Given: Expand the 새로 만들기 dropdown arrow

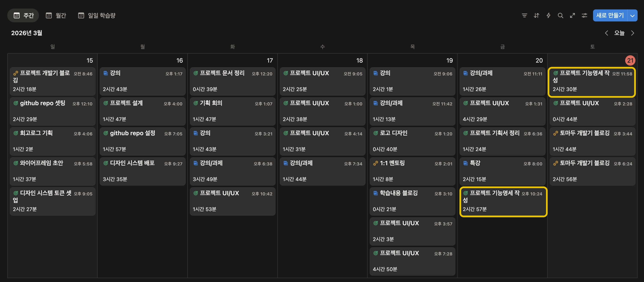Looking at the screenshot, I should click(632, 15).
